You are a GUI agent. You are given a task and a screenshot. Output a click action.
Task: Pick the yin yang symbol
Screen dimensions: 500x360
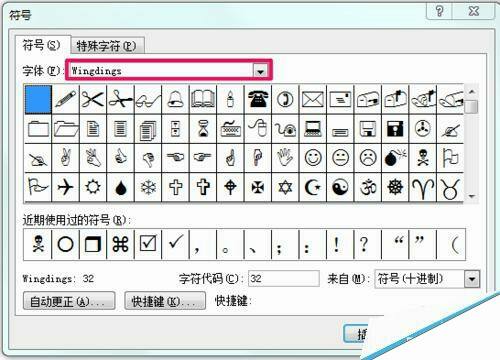pos(340,187)
